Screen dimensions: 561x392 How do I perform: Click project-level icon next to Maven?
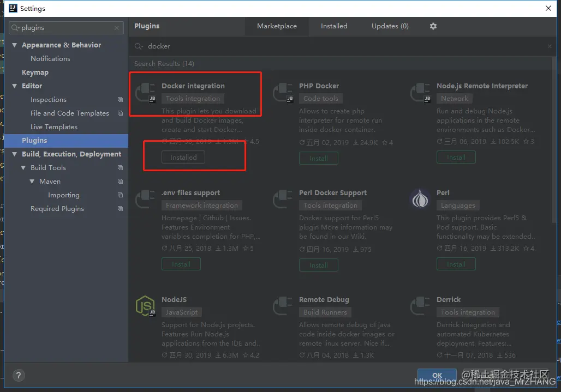pos(120,182)
